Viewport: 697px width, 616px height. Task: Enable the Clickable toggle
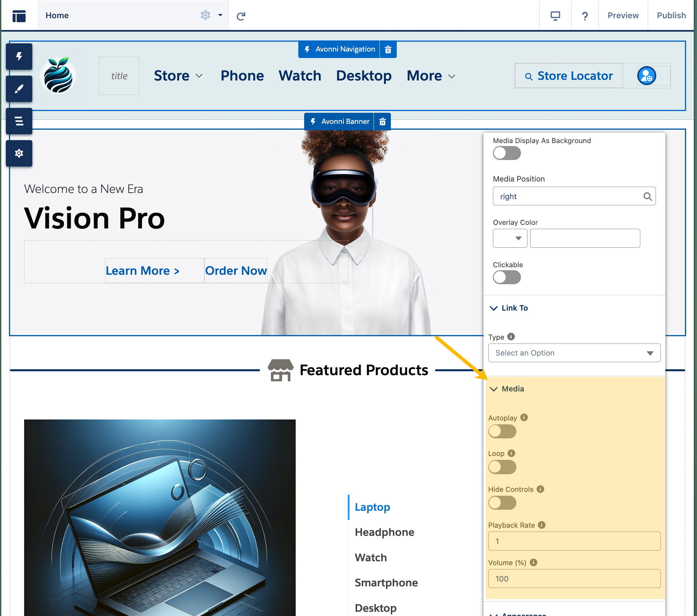click(x=506, y=277)
